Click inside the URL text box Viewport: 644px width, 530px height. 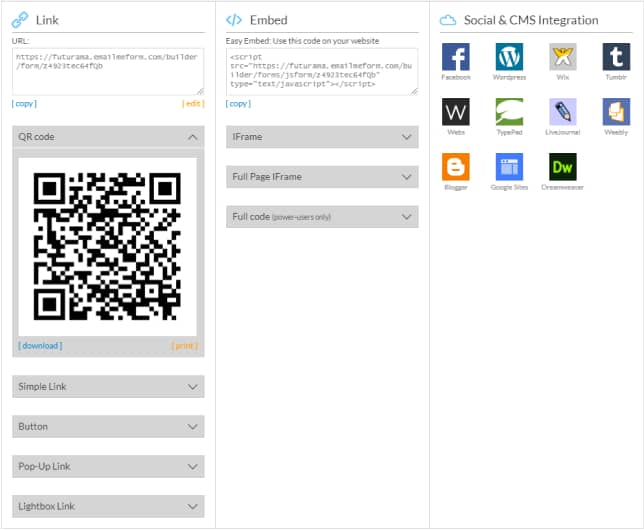click(x=108, y=72)
